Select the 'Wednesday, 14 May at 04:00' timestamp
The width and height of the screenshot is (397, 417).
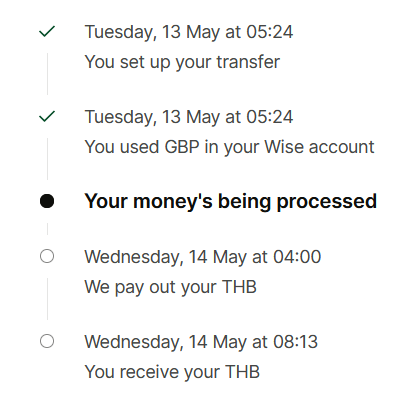[203, 257]
